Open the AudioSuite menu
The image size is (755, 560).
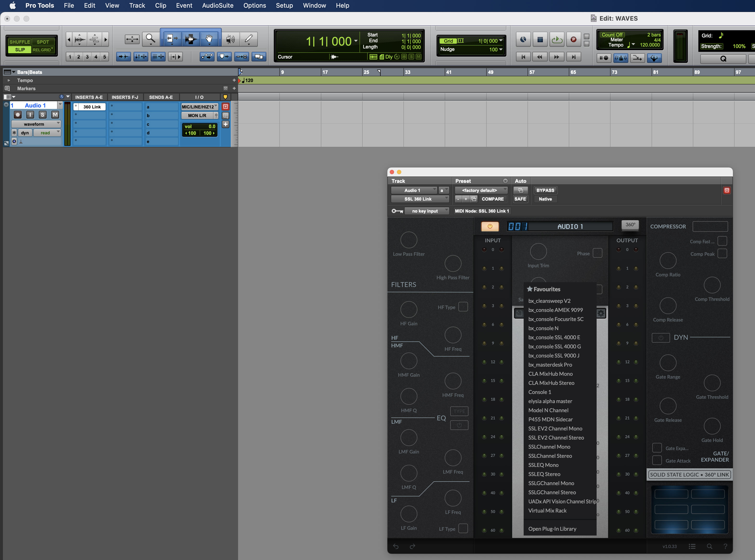217,6
